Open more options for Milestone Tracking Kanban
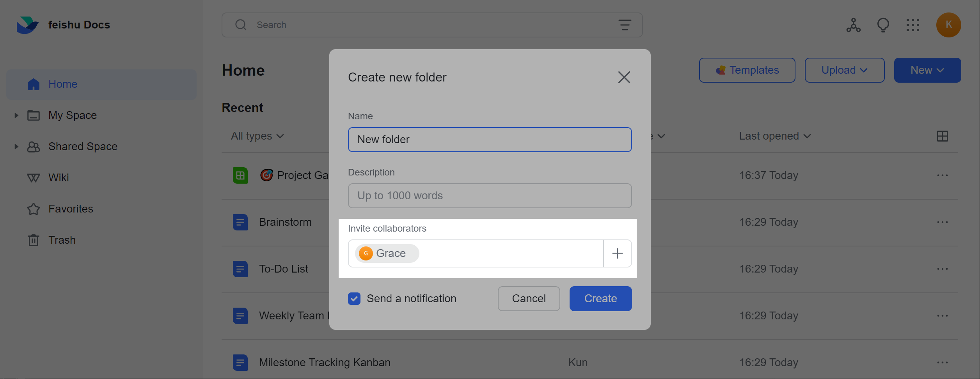Viewport: 980px width, 379px height. (943, 362)
